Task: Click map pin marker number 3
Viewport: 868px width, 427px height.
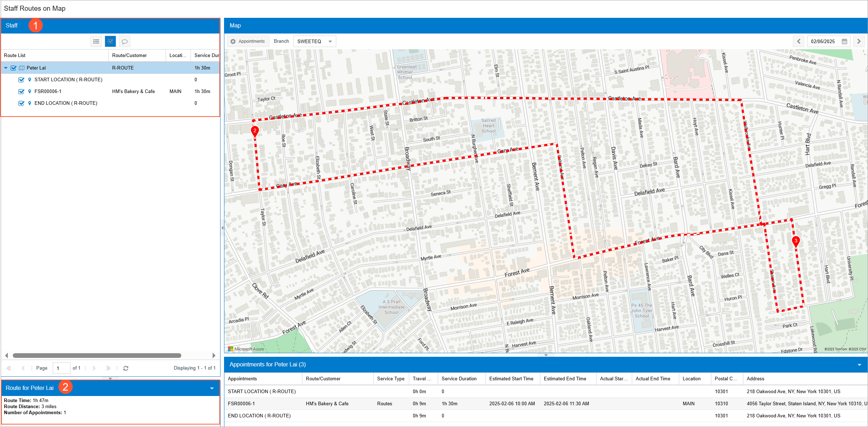Action: tap(796, 241)
